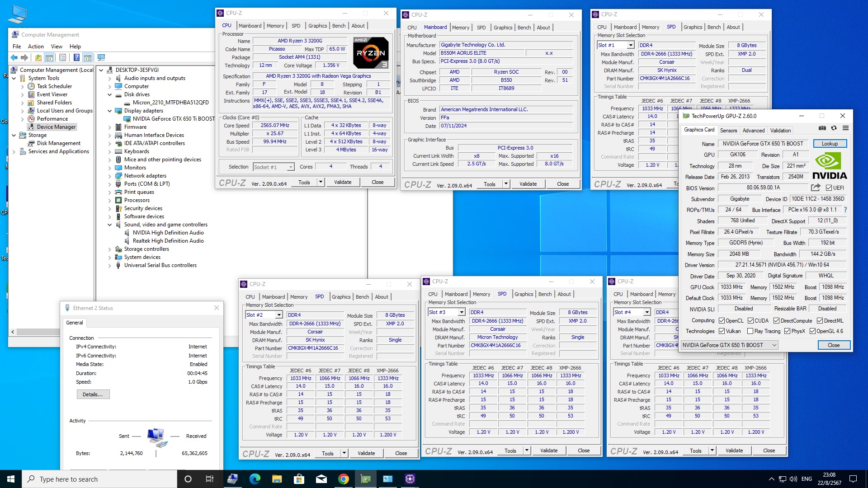Open Graphics tab in CPU-Z Slot #2 window
The width and height of the screenshot is (868, 488).
tap(341, 297)
